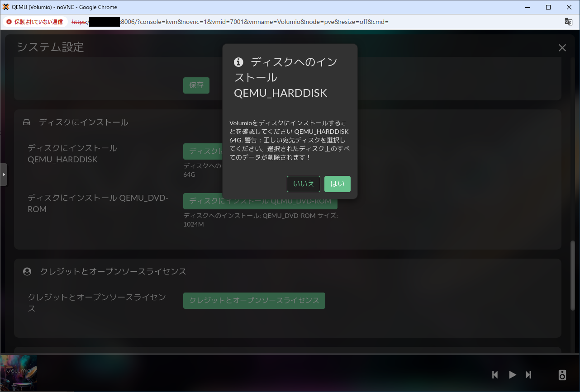580x392 pixels.
Task: Close the システム設定 panel with X
Action: point(562,47)
